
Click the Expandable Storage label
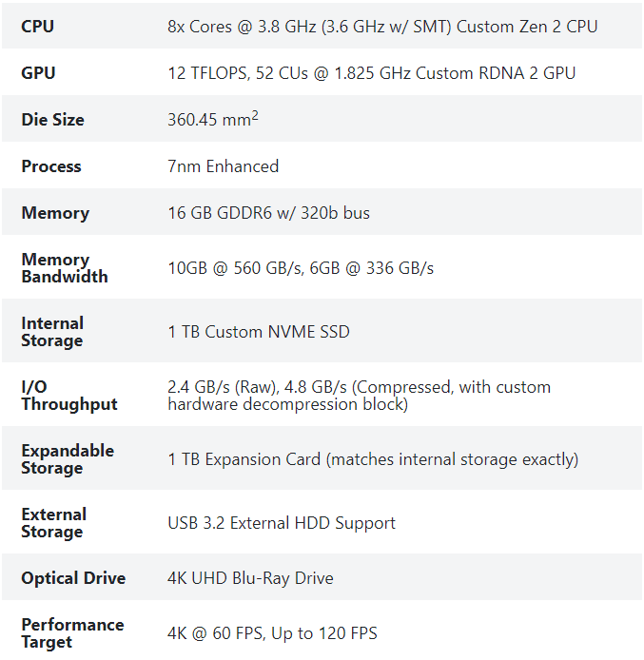(68, 459)
